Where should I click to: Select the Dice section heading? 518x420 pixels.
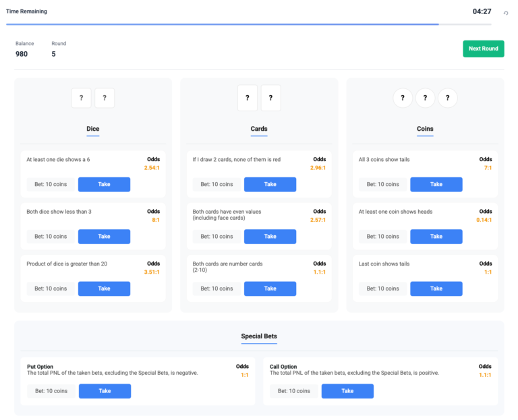pyautogui.click(x=93, y=129)
